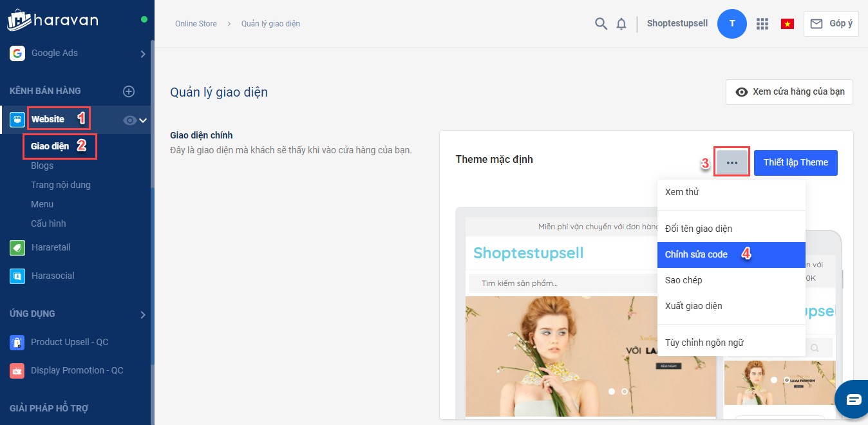This screenshot has width=868, height=425.
Task: Toggle the eye icon next to Website
Action: (129, 120)
